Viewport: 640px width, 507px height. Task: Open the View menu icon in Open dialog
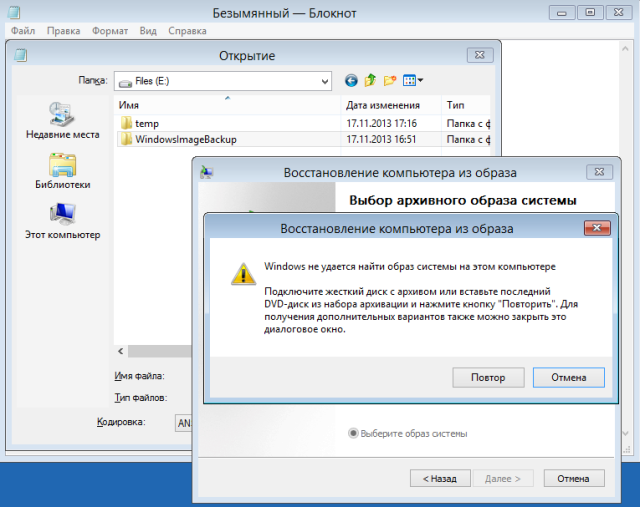[413, 80]
